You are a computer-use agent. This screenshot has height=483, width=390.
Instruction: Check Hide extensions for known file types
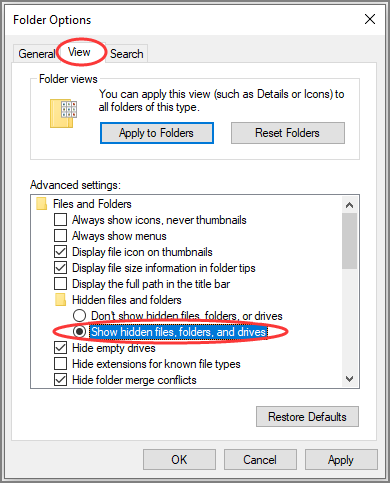point(60,364)
